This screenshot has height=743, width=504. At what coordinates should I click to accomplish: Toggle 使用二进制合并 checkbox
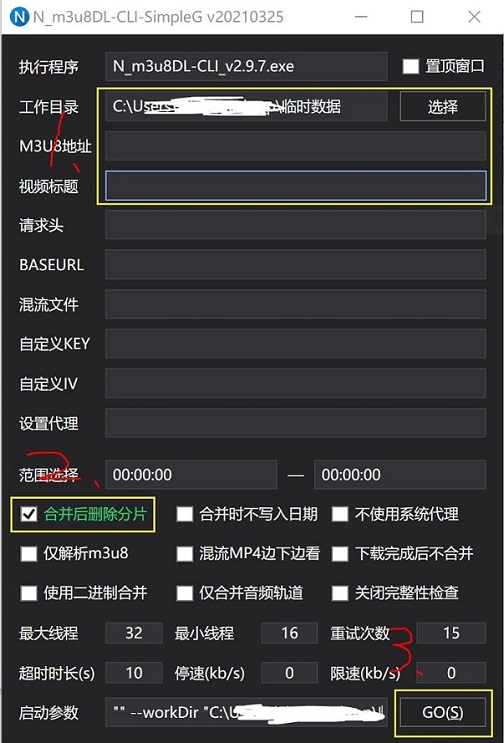pos(29,593)
